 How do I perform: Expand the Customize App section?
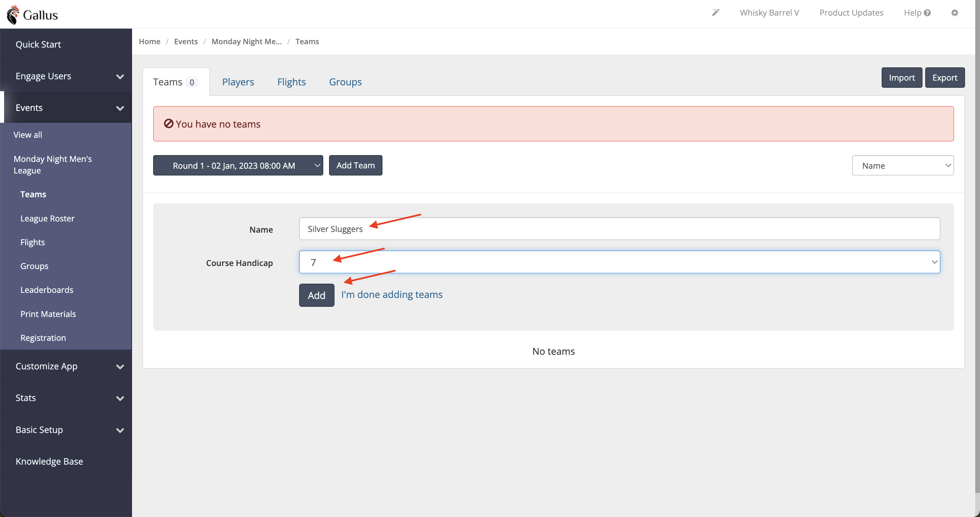66,366
